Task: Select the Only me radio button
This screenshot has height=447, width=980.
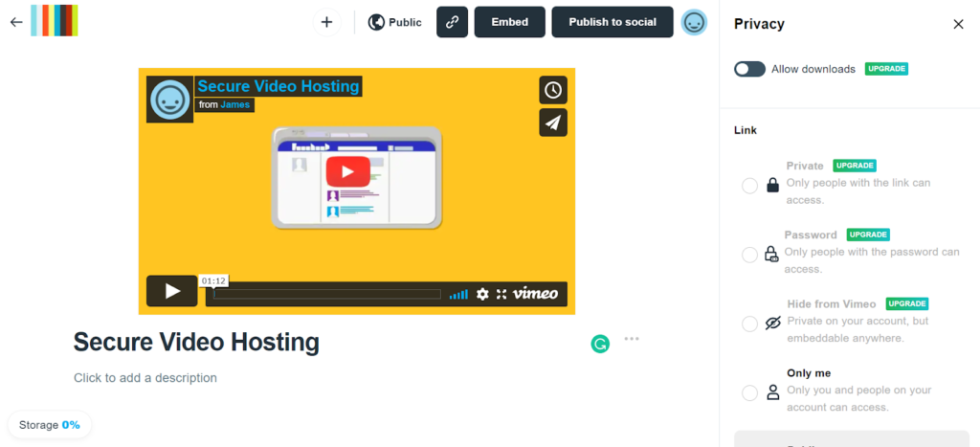Action: click(x=750, y=393)
